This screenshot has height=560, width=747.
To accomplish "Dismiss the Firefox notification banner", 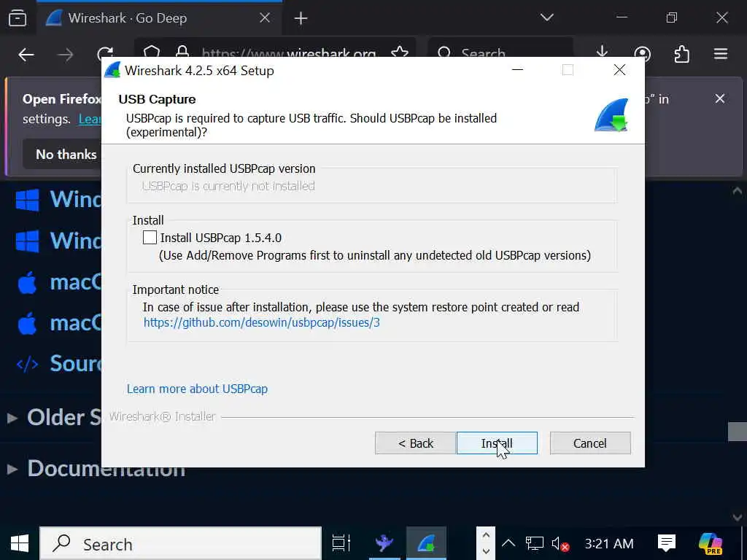I will point(720,98).
